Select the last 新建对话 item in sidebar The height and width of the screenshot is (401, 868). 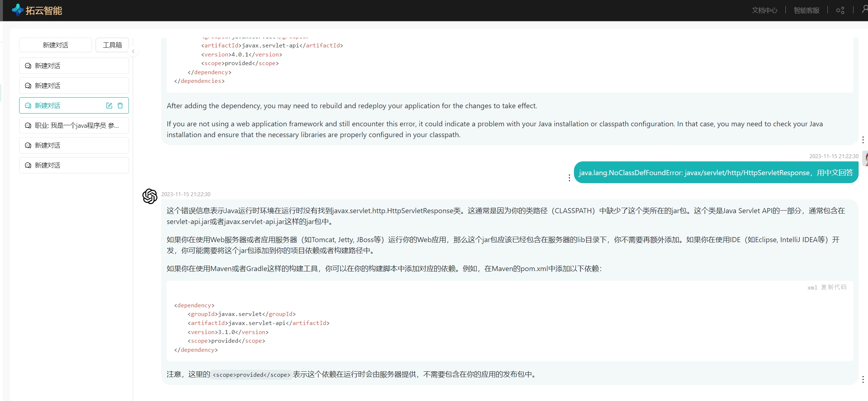tap(74, 165)
